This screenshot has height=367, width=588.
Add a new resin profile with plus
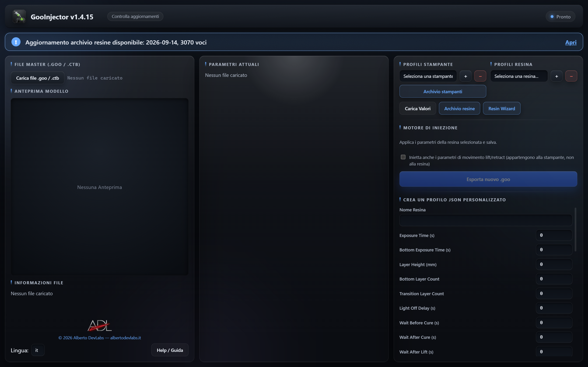(x=556, y=76)
